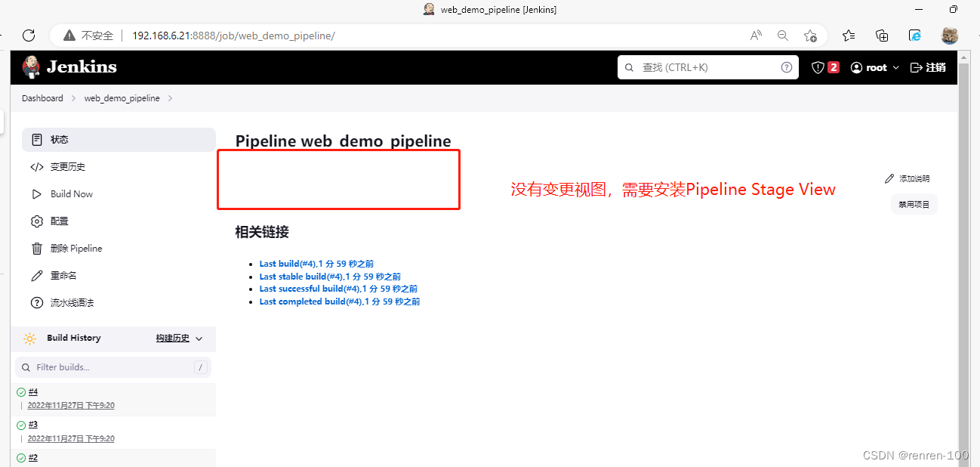Screen dimensions: 980x467
Task: Click the search help question icon
Action: point(787,67)
